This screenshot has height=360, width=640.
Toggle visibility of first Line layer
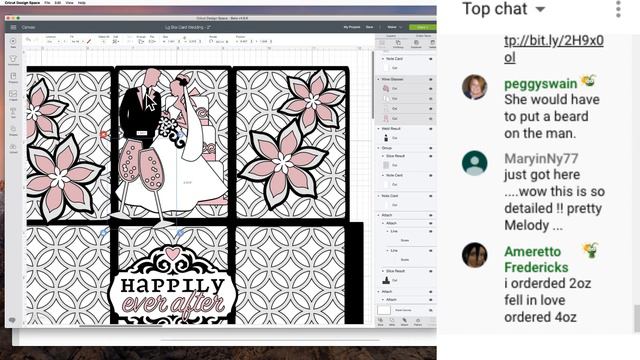(x=431, y=231)
